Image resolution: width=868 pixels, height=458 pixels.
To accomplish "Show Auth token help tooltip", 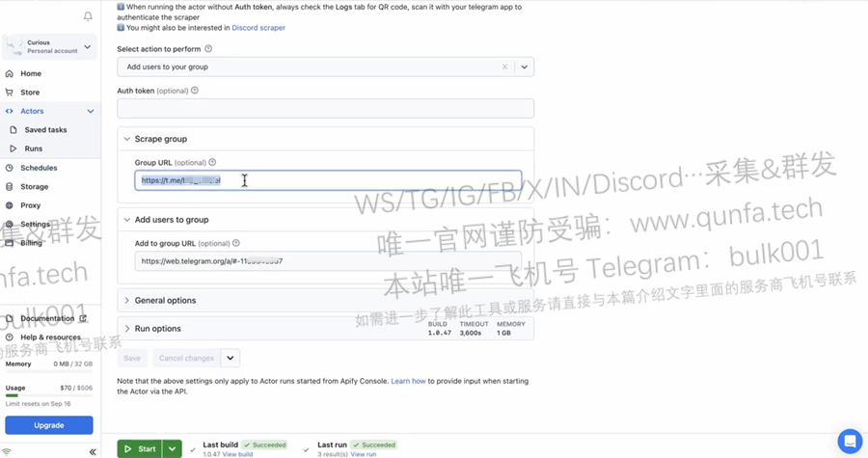I will coord(194,91).
